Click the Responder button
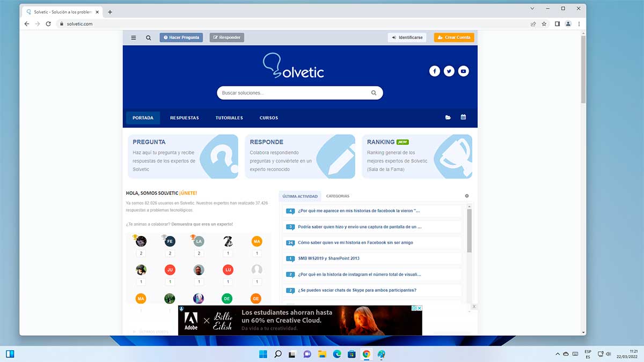Screen dimensions: 644x362 [226, 38]
